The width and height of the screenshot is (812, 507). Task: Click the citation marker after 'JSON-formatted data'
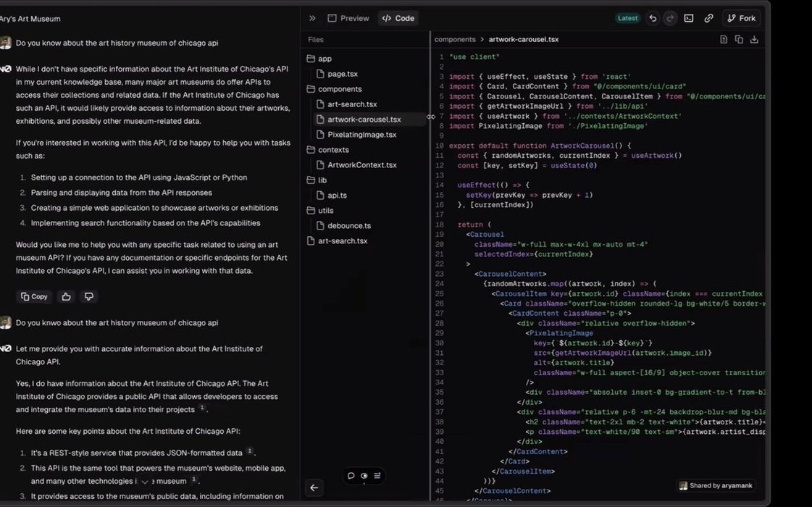tap(250, 451)
